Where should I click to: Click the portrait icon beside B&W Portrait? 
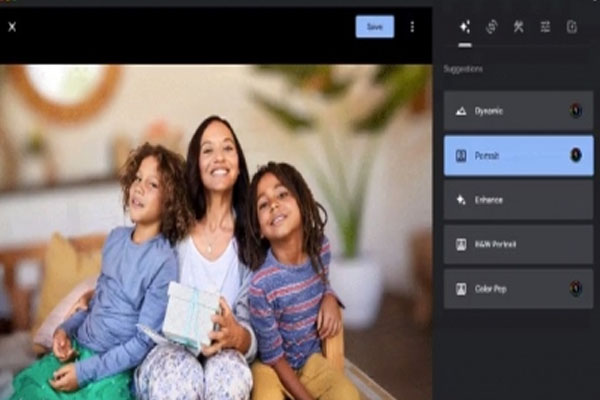[x=461, y=244]
